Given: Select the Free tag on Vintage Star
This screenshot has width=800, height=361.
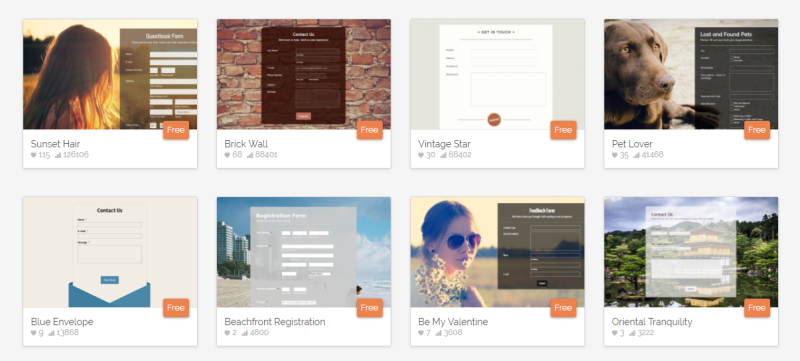Looking at the screenshot, I should (563, 130).
